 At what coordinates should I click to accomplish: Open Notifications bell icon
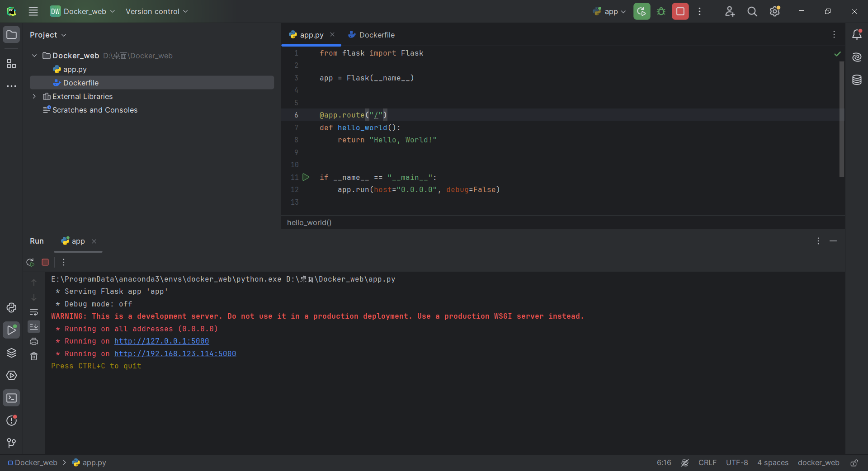pyautogui.click(x=857, y=34)
